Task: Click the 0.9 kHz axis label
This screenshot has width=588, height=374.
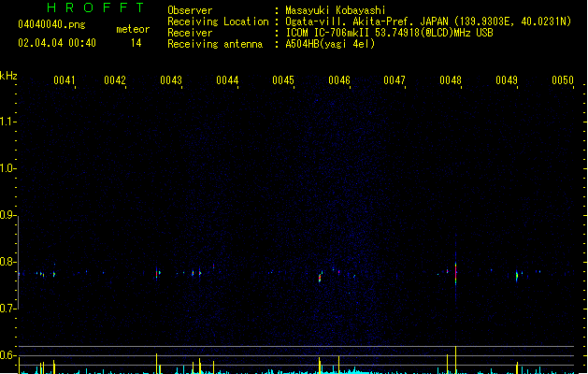Action: click(7, 214)
